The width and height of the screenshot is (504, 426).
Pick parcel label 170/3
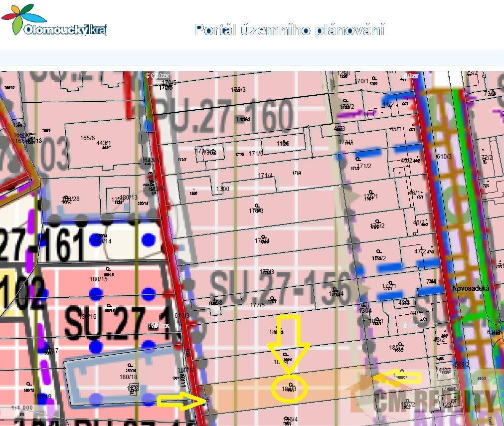click(x=238, y=89)
